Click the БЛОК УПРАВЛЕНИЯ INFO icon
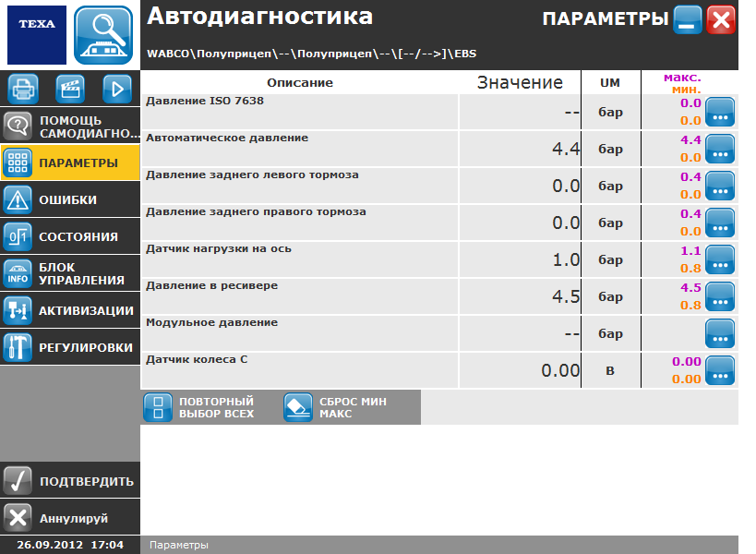The image size is (756, 554). 18,273
